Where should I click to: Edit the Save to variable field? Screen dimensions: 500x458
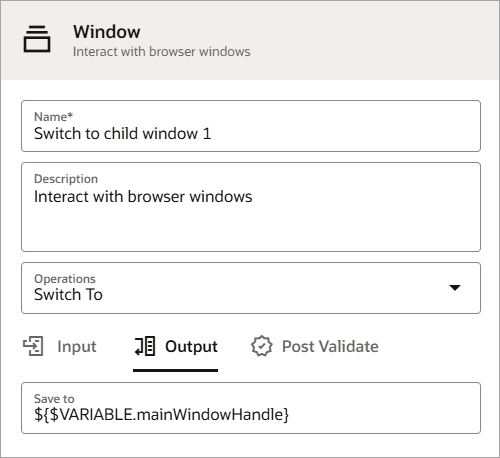[251, 408]
